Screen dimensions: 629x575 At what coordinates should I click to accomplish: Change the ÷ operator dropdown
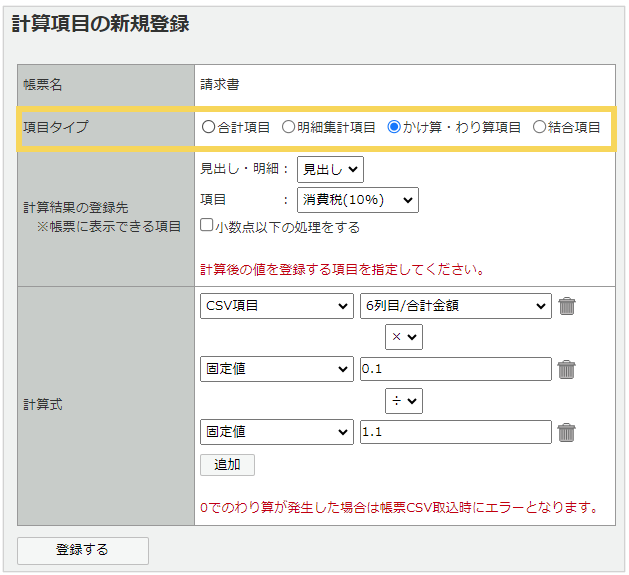[404, 401]
